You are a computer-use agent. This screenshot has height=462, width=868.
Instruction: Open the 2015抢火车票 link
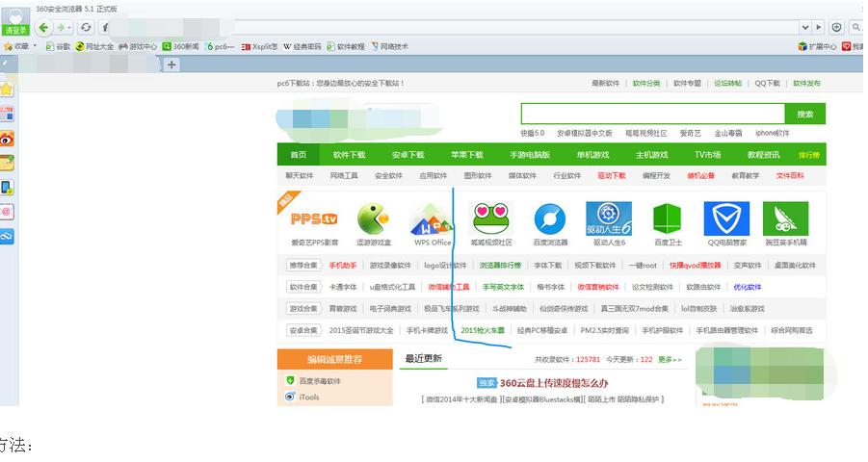point(483,330)
